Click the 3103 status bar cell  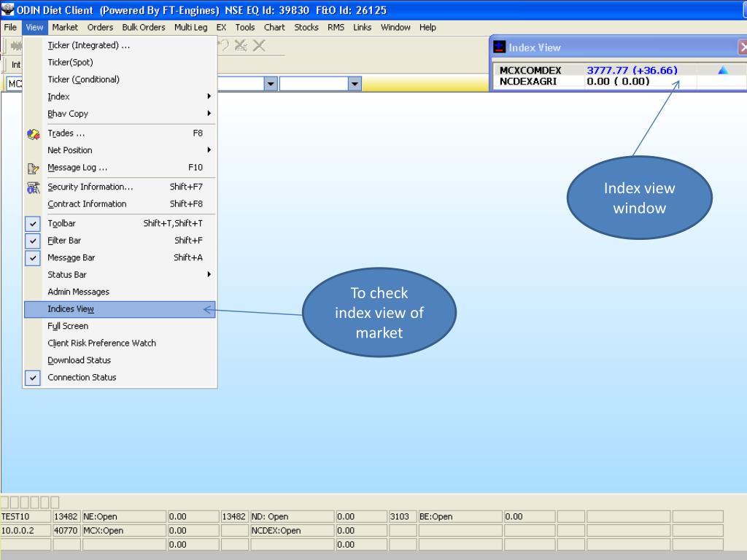click(402, 517)
